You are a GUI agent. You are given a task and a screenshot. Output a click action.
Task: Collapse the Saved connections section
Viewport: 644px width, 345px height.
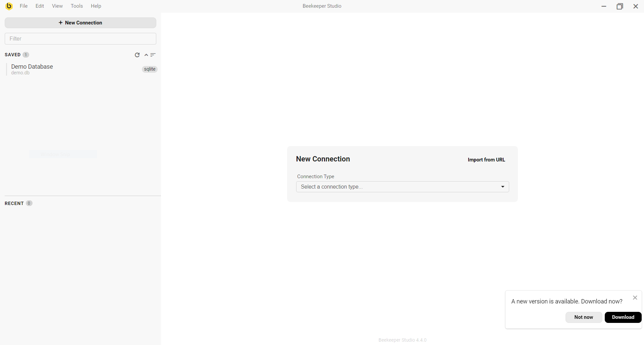click(146, 55)
